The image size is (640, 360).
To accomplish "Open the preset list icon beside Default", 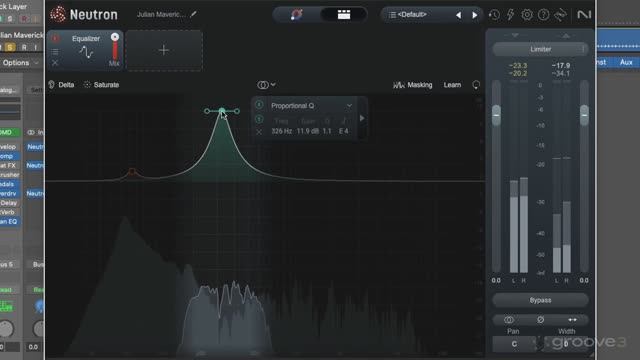I will point(392,15).
